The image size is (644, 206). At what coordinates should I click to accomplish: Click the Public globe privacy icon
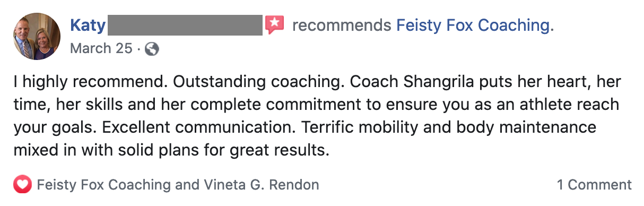[x=152, y=49]
